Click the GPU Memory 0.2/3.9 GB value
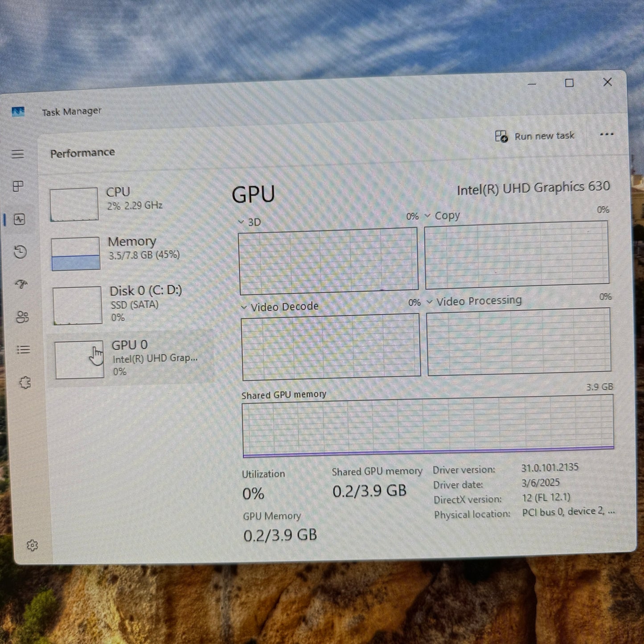 280,535
